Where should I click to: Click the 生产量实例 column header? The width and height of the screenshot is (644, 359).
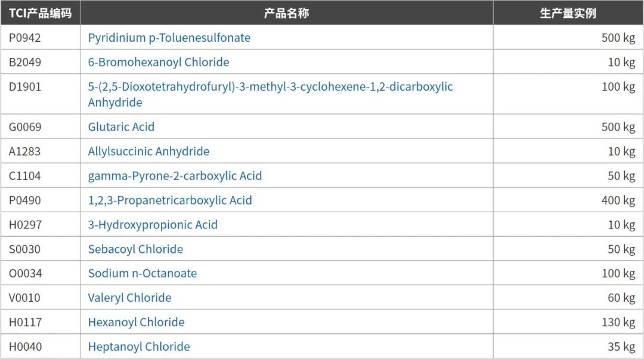pos(568,13)
